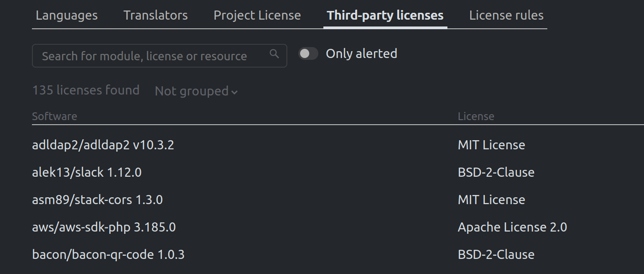Select the Third-party licenses tab

385,16
